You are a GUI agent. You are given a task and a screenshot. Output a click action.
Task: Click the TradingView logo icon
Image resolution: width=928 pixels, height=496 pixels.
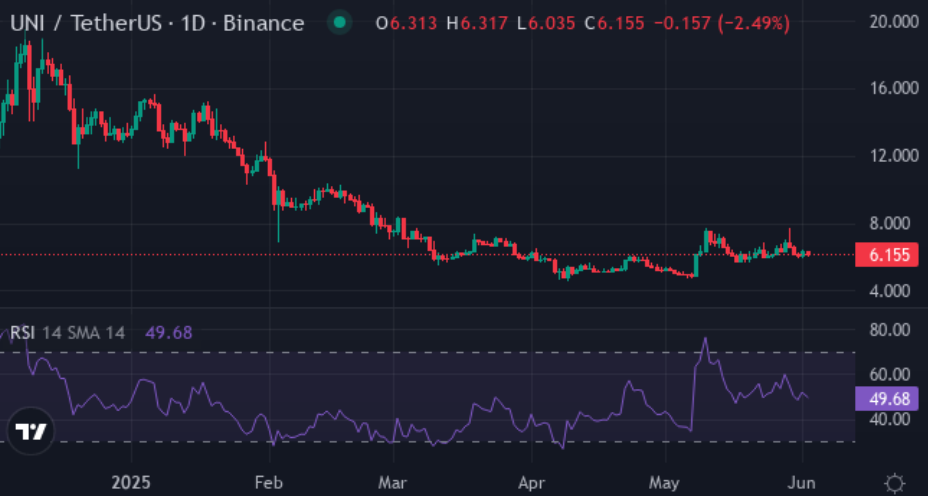pos(31,431)
